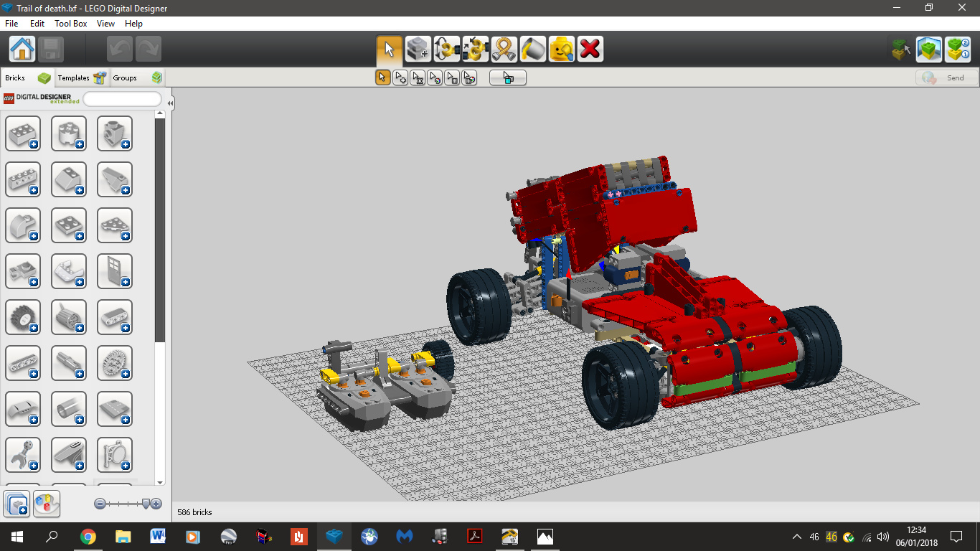Open Microsoft Word from the taskbar
Viewport: 980px width, 551px height.
pyautogui.click(x=158, y=537)
